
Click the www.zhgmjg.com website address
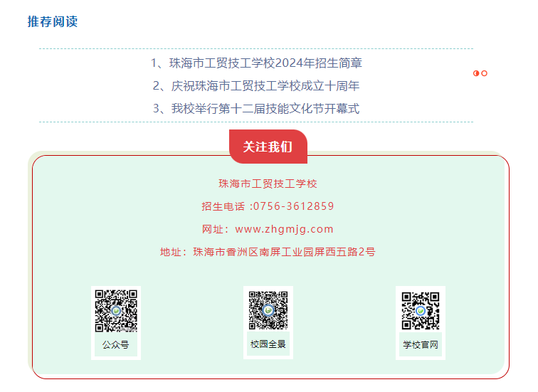284,229
